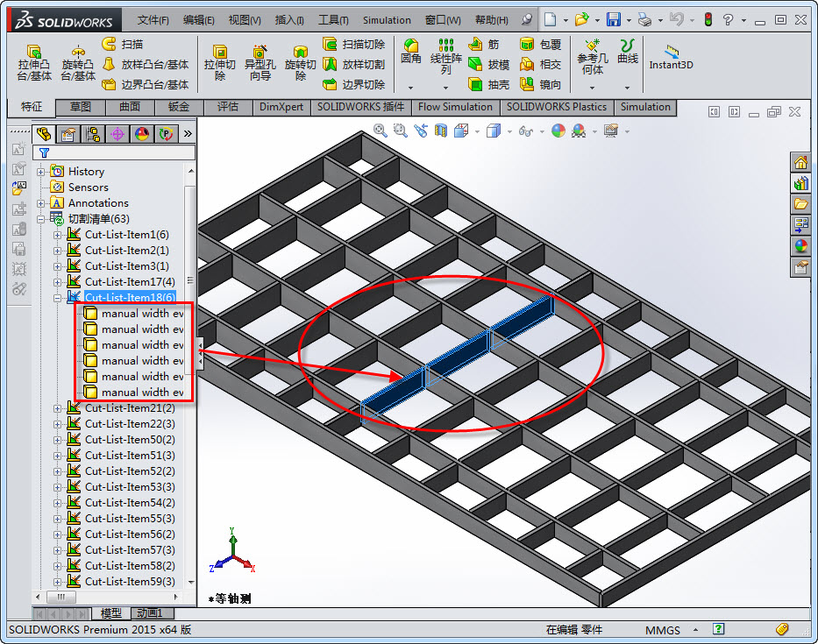Open the 参考几何体 dropdown arrow
This screenshot has height=644, width=818.
pyautogui.click(x=592, y=88)
